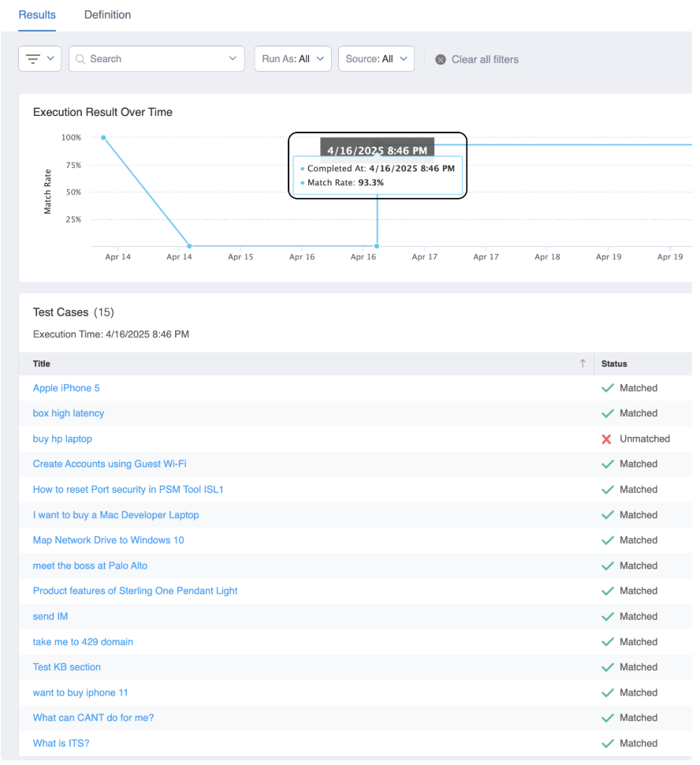This screenshot has width=700, height=765.
Task: Open the filter icon dropdown
Action: coord(39,59)
